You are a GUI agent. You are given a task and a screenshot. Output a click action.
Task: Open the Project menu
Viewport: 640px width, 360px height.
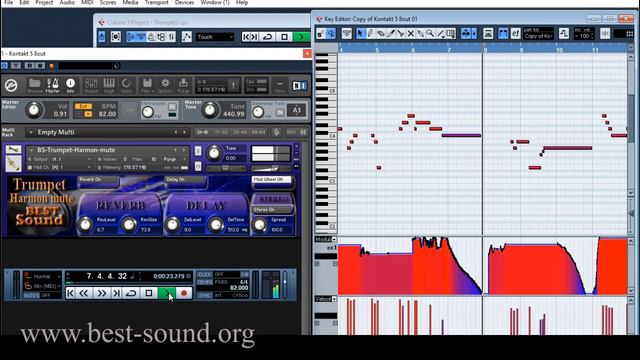(x=44, y=2)
